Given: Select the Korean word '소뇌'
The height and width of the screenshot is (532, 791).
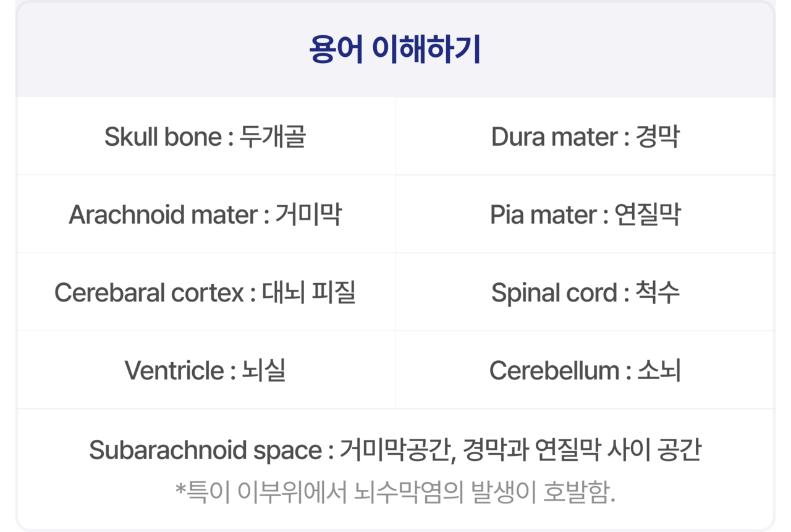Looking at the screenshot, I should click(659, 370).
